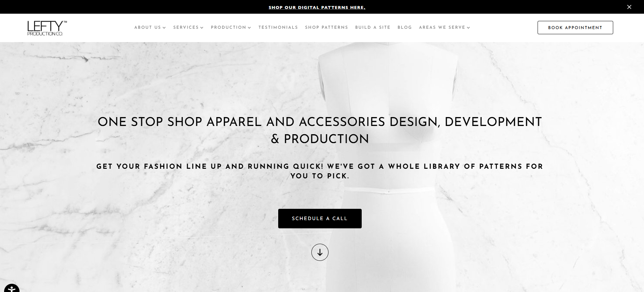The height and width of the screenshot is (292, 644).
Task: Go to the Build A Site page
Action: pos(373,27)
